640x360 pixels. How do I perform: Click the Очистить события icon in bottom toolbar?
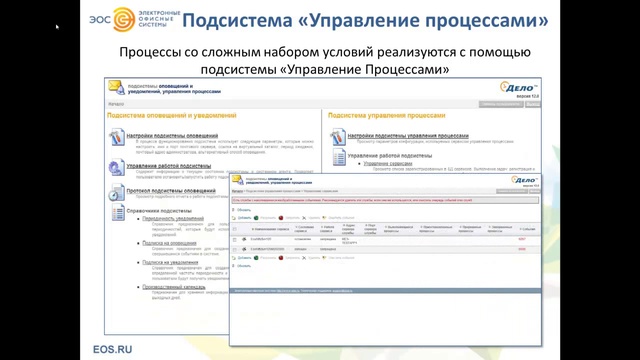pyautogui.click(x=324, y=258)
